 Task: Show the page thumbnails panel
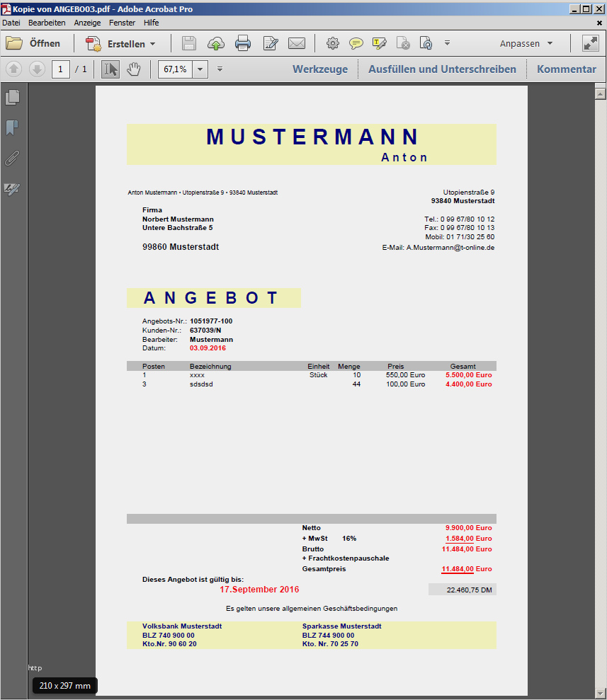12,97
